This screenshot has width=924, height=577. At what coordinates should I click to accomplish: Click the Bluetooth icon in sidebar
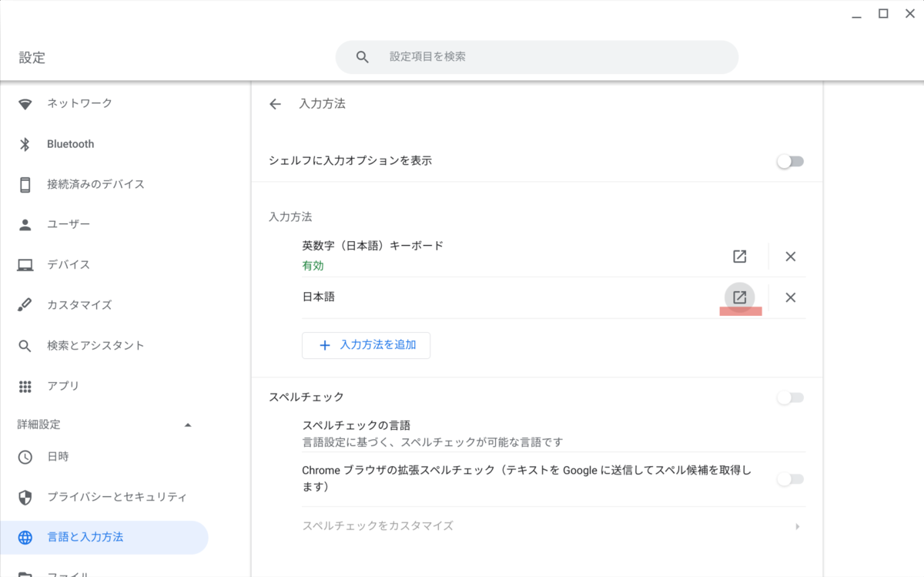click(x=25, y=144)
